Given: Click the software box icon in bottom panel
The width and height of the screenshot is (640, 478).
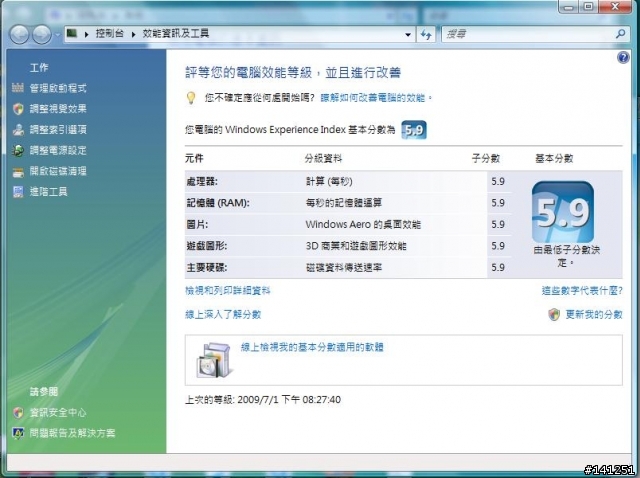Looking at the screenshot, I should [x=214, y=360].
